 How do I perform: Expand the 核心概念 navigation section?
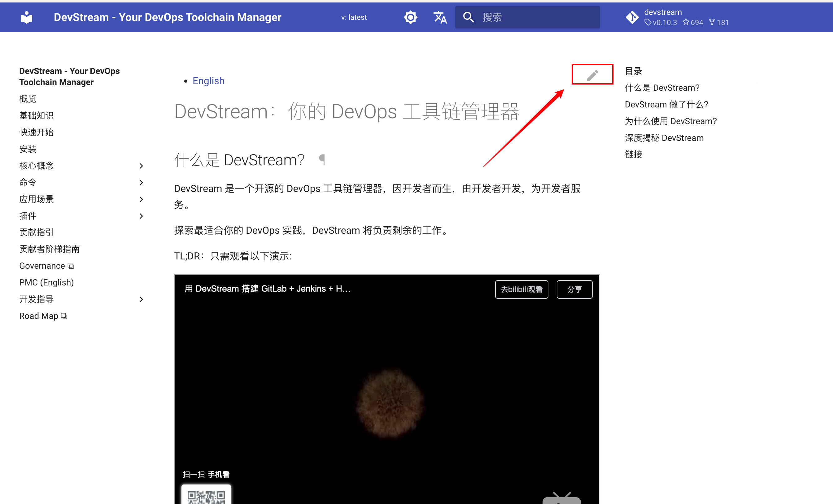click(141, 166)
